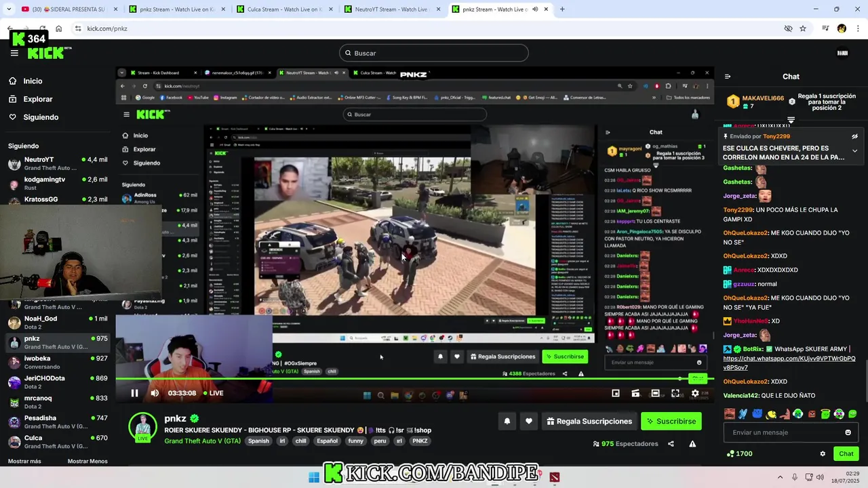Viewport: 868px width, 488px height.
Task: Collapse the list with Mostrar Menos
Action: tap(87, 462)
